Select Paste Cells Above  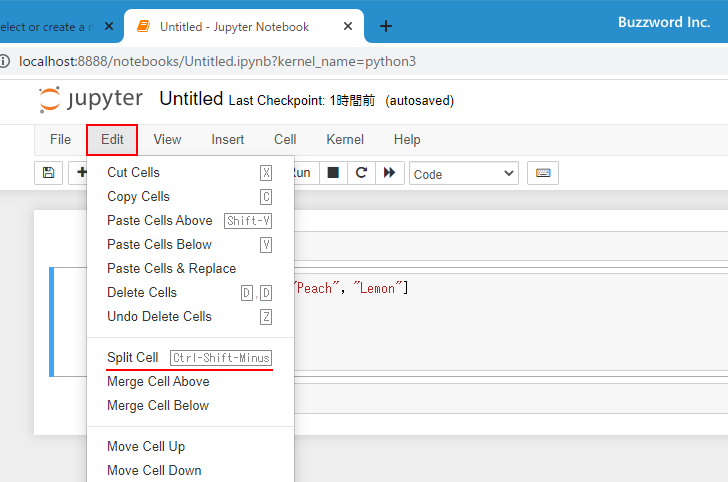click(190, 221)
